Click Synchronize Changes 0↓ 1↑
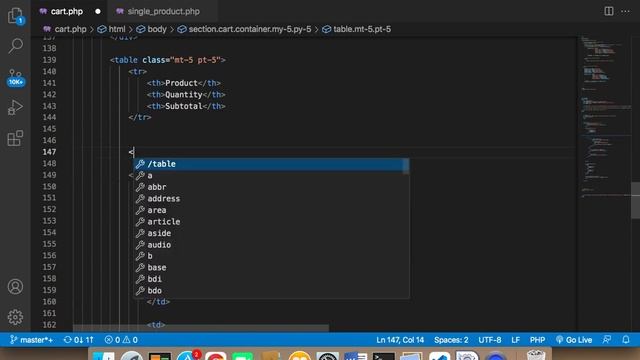This screenshot has width=640, height=360. [79, 340]
